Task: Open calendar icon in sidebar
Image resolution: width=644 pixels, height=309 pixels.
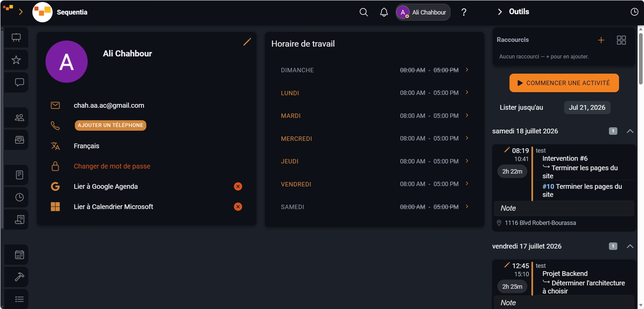Action: pyautogui.click(x=20, y=255)
